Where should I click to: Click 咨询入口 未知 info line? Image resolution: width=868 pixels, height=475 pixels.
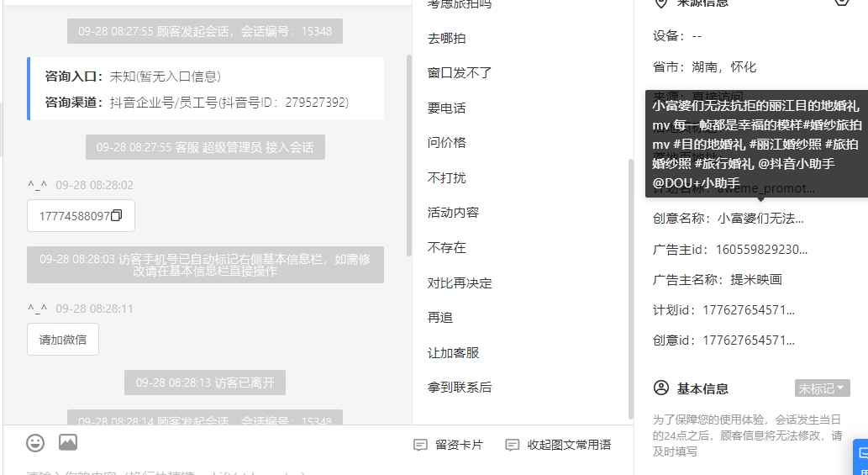pyautogui.click(x=133, y=77)
